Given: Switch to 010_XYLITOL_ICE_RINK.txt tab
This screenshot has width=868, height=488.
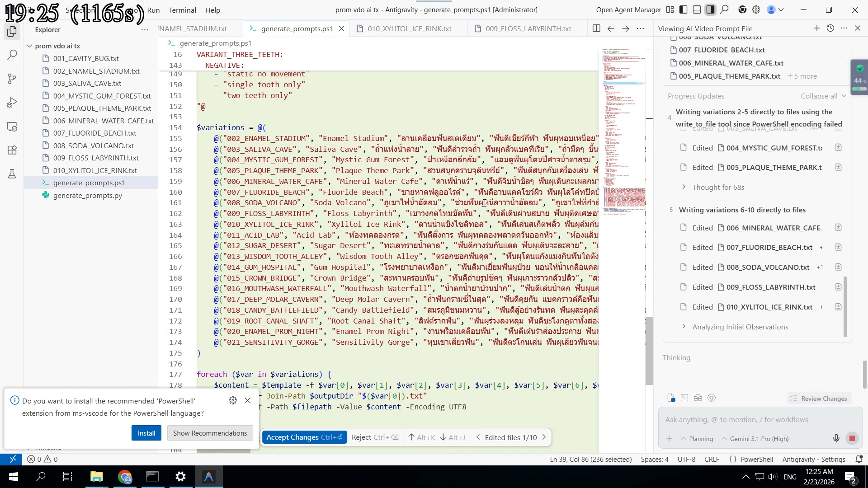Looking at the screenshot, I should 409,28.
